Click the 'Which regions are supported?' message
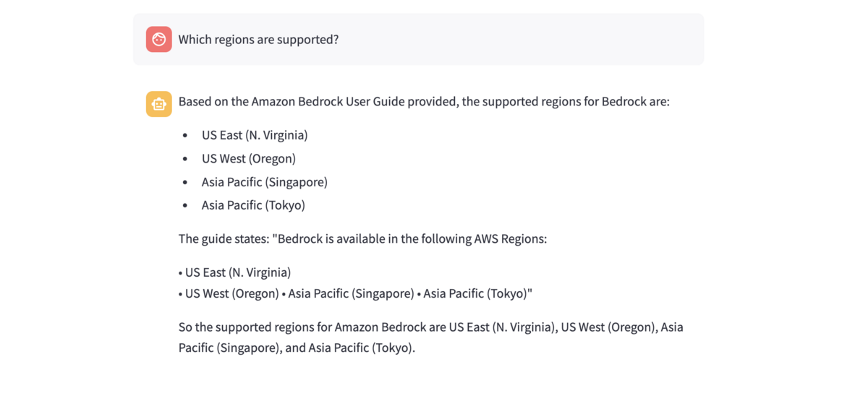This screenshot has height=401, width=868. (x=258, y=39)
